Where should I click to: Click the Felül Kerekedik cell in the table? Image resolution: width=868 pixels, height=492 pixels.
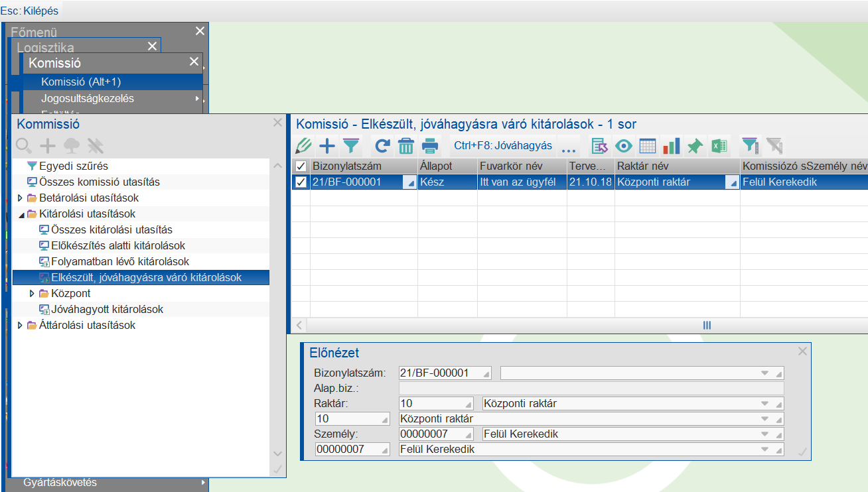click(804, 182)
